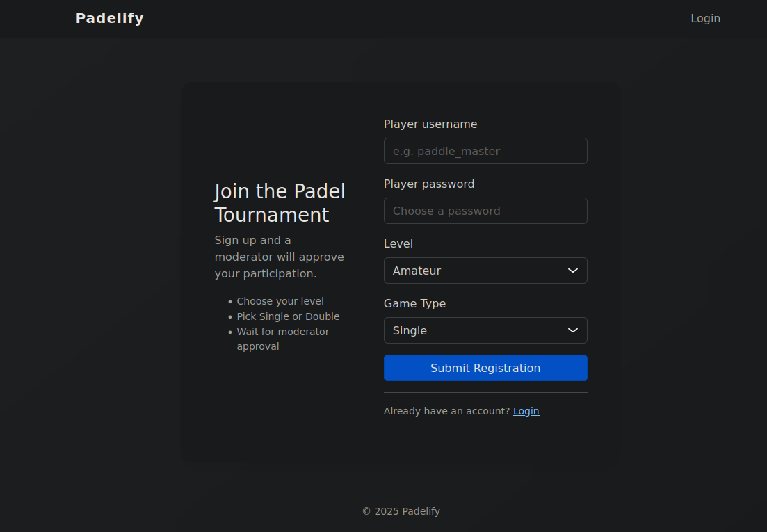The height and width of the screenshot is (532, 767).
Task: Open the Level dropdown showing Amateur
Action: (x=473, y=271)
